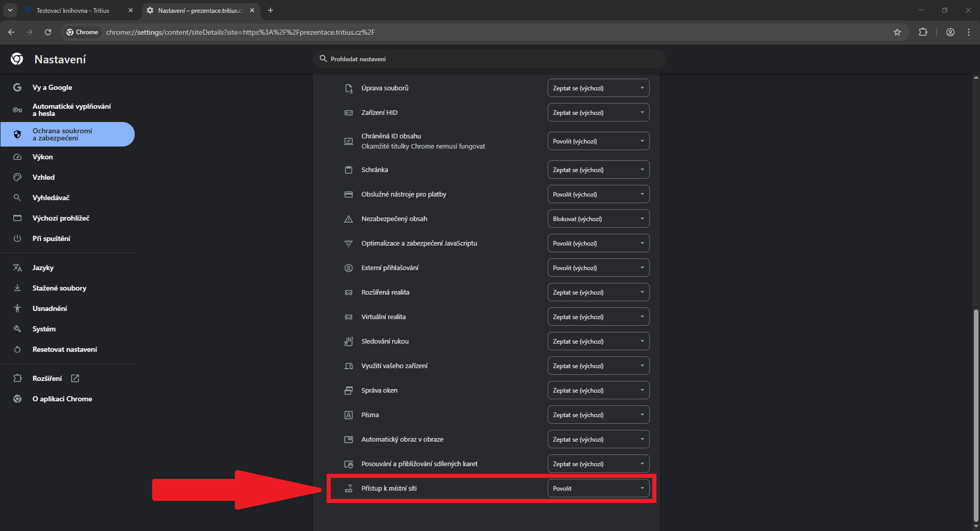This screenshot has height=531, width=980.
Task: Expand the Schránka permission dropdown
Action: 598,170
